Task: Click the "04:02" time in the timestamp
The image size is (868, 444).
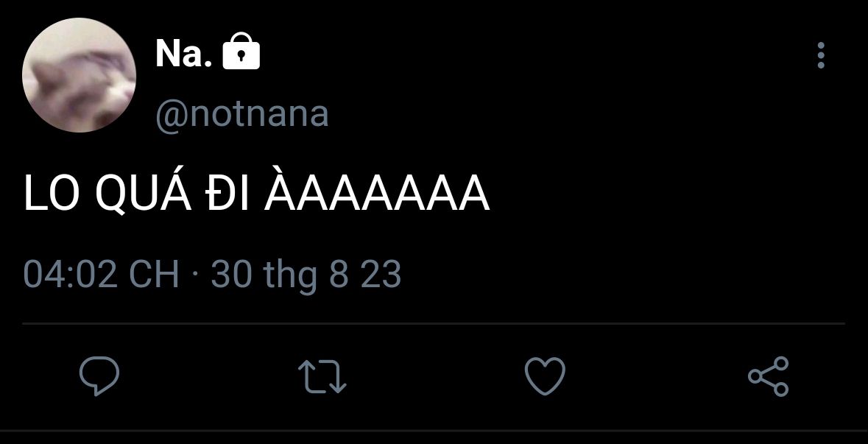Action: click(x=70, y=275)
